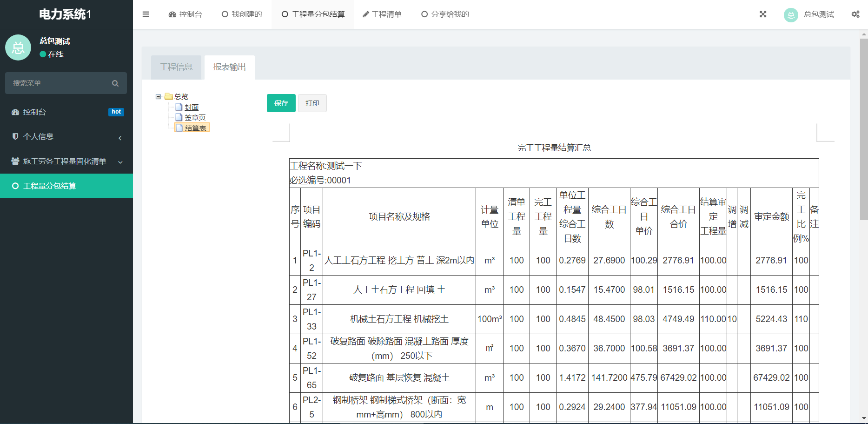Click the fullscreen expand icon
This screenshot has width=868, height=424.
pos(763,14)
